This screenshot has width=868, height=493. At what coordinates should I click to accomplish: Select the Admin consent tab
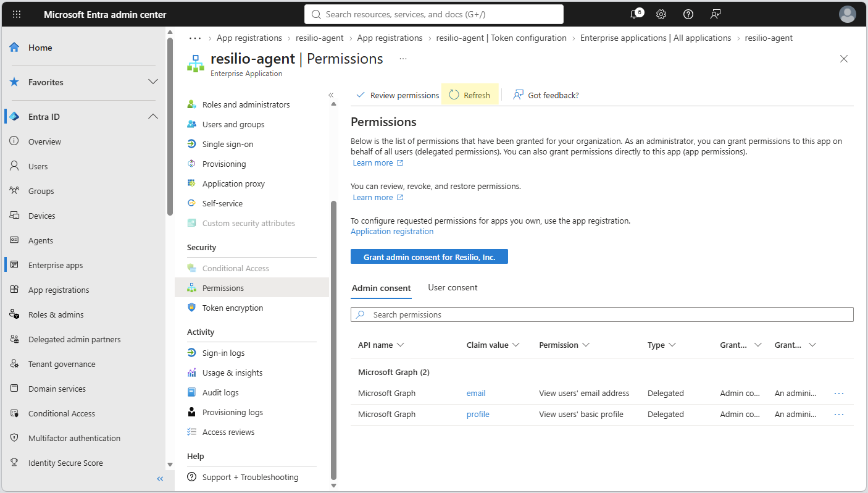tap(381, 289)
